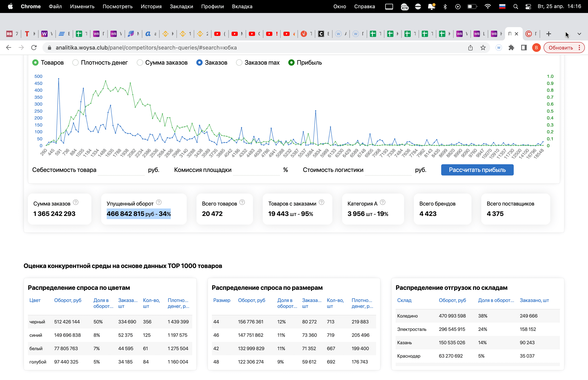Click the share page icon in address bar

tap(470, 48)
